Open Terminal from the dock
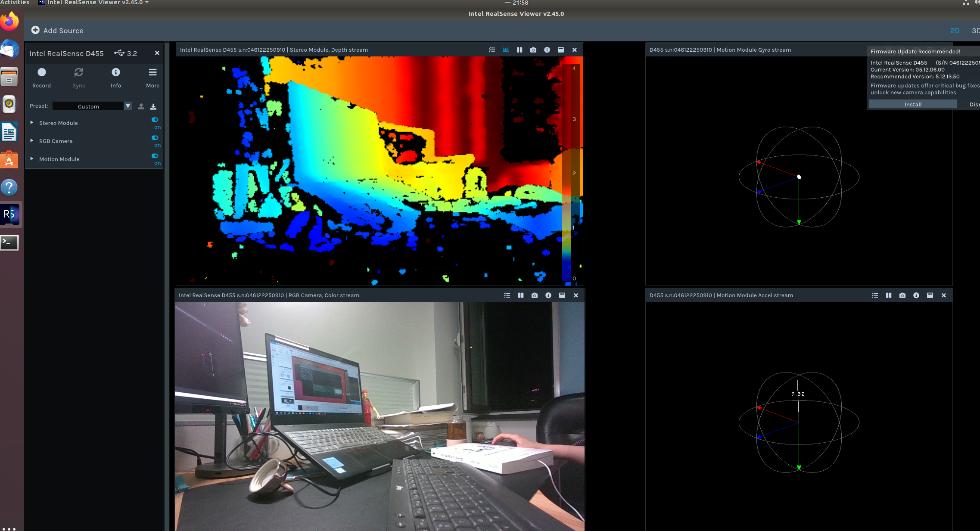This screenshot has height=531, width=980. tap(9, 242)
